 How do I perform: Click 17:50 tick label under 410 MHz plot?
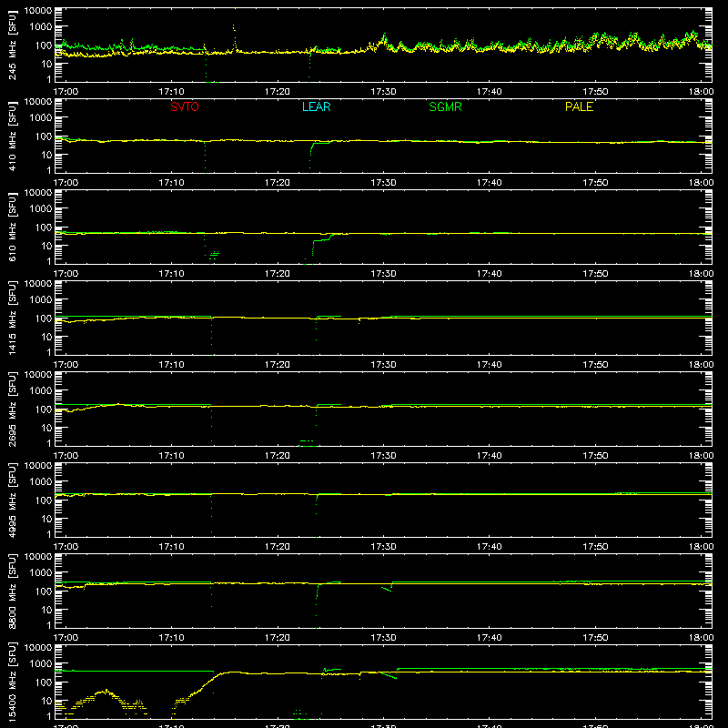[x=595, y=183]
